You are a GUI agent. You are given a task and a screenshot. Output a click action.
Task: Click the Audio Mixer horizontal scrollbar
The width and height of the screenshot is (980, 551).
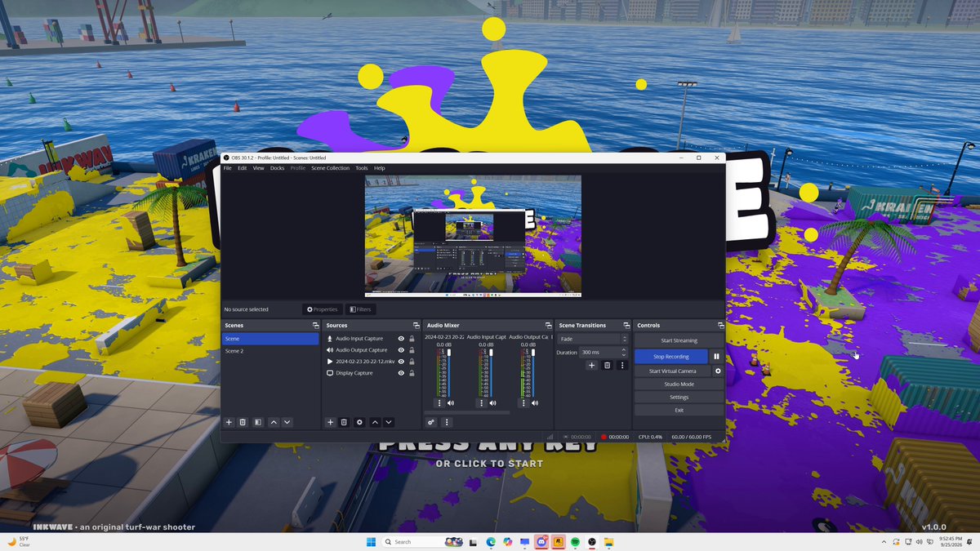466,412
